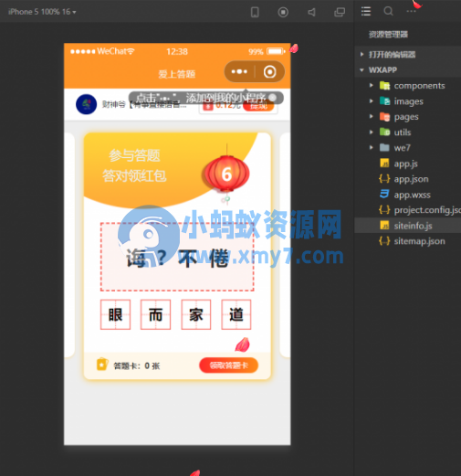The height and width of the screenshot is (476, 461).
Task: Click the images folder icon
Action: (x=384, y=101)
